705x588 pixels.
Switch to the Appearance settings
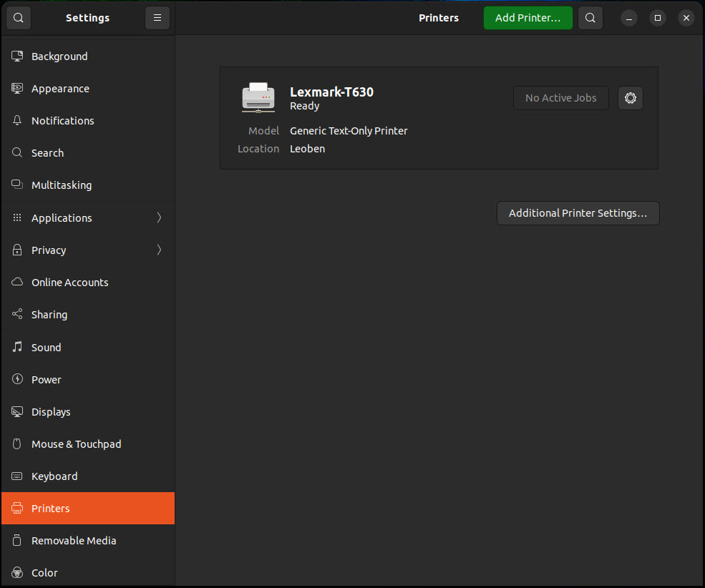(60, 89)
